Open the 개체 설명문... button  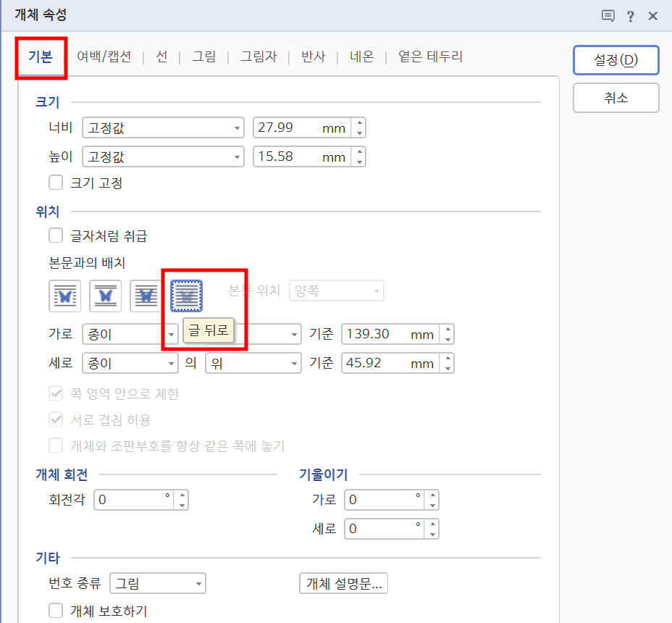point(344,584)
